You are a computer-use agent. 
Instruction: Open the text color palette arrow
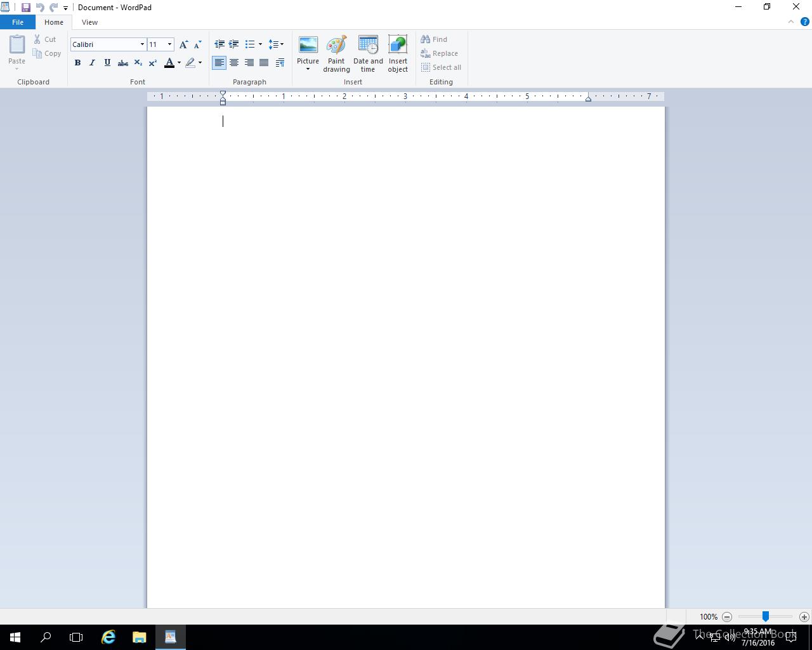point(179,63)
